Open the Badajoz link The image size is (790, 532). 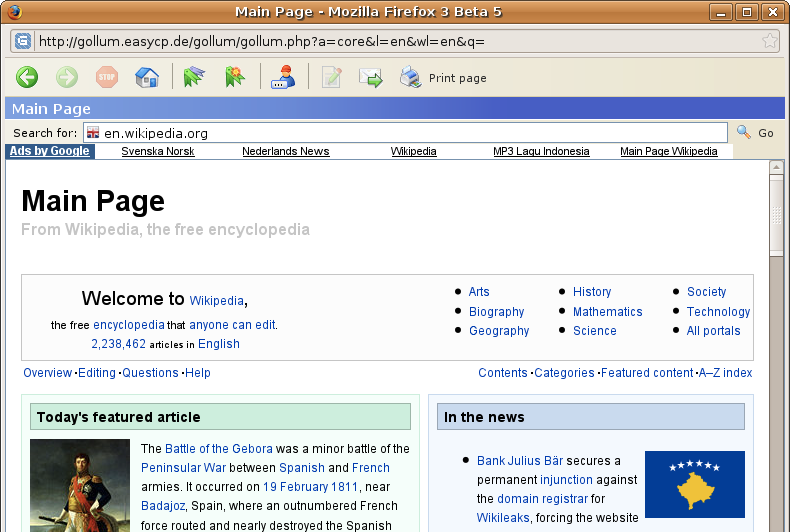(163, 506)
